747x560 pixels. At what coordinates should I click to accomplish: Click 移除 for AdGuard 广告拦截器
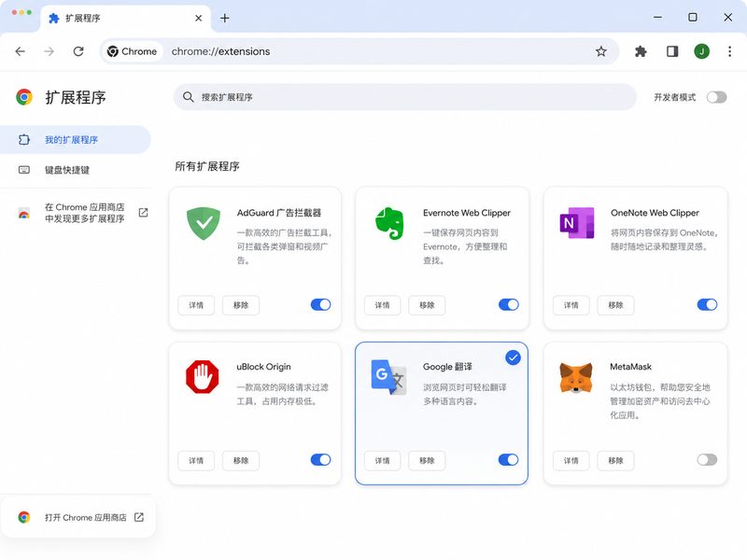click(x=241, y=305)
